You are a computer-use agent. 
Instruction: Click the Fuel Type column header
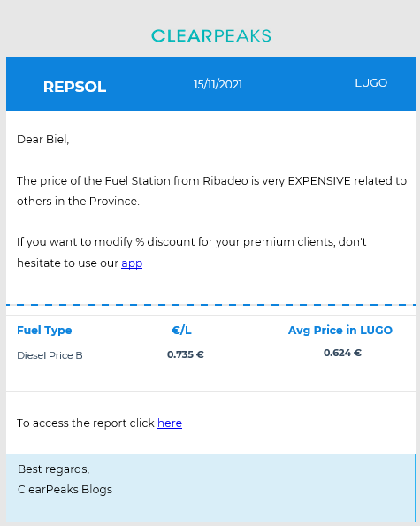pos(44,331)
